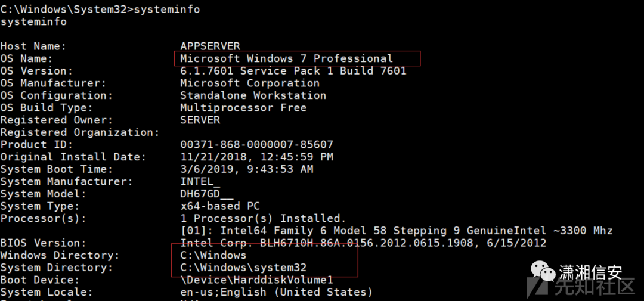The height and width of the screenshot is (301, 644).
Task: Click the x64-based PC system type
Action: tap(219, 206)
